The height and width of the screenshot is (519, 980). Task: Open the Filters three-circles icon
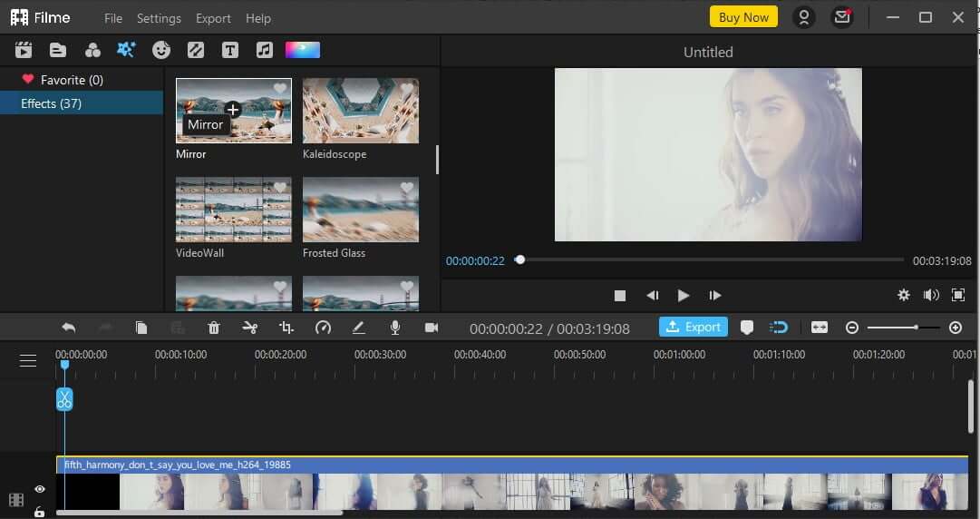pos(92,50)
